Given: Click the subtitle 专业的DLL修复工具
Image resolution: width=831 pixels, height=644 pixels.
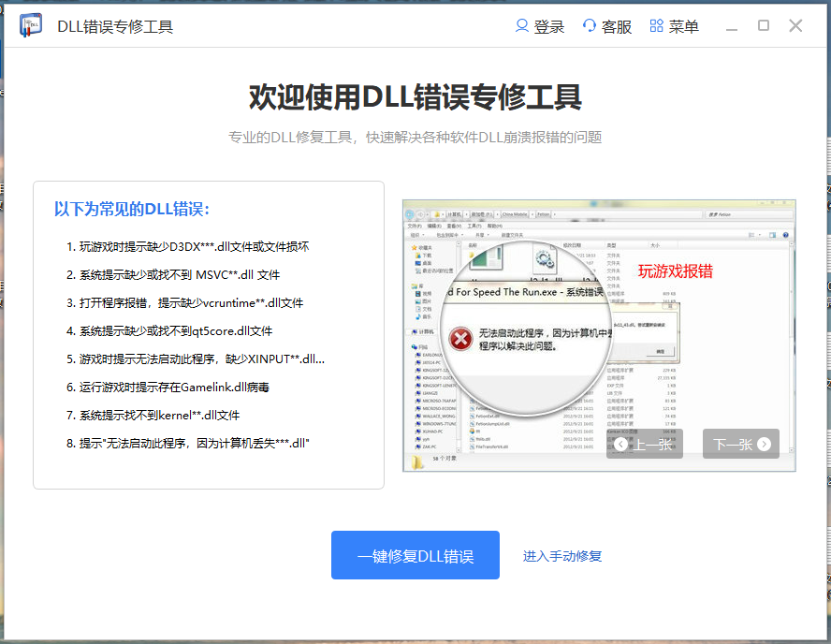Looking at the screenshot, I should pos(415,138).
